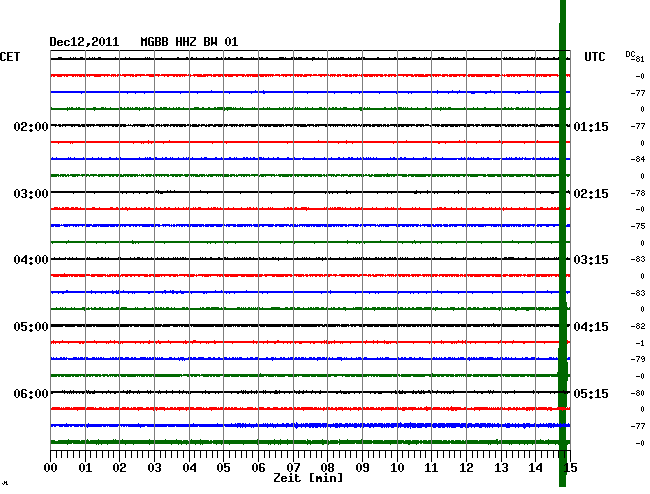The width and height of the screenshot is (650, 494).
Task: Click the DC value -1
Action: pyautogui.click(x=640, y=343)
